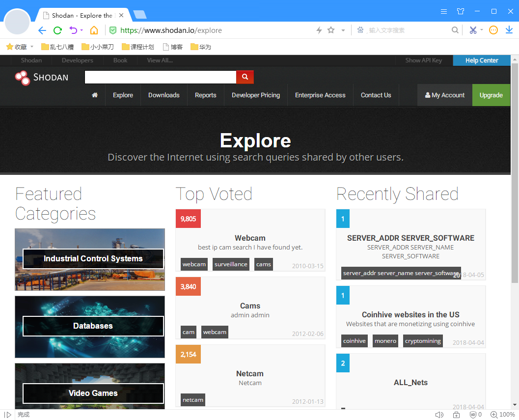Bookmark page with the star icon
This screenshot has height=420, width=519.
coord(331,30)
